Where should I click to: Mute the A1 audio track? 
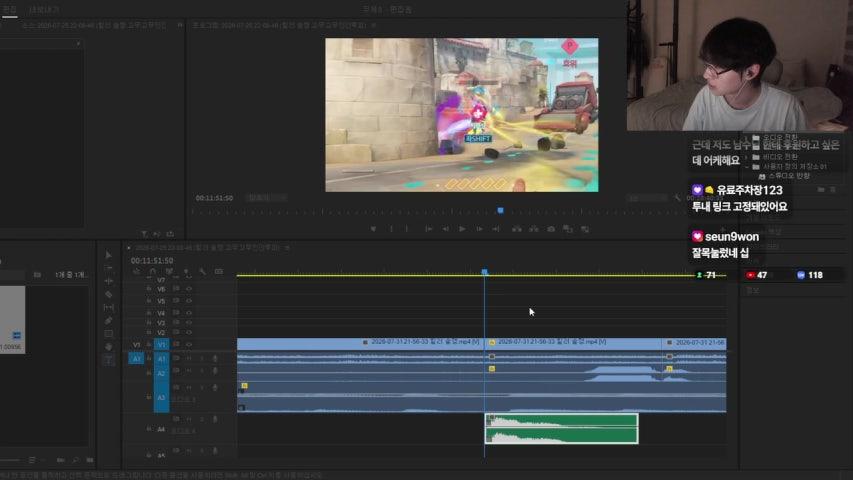[189, 358]
